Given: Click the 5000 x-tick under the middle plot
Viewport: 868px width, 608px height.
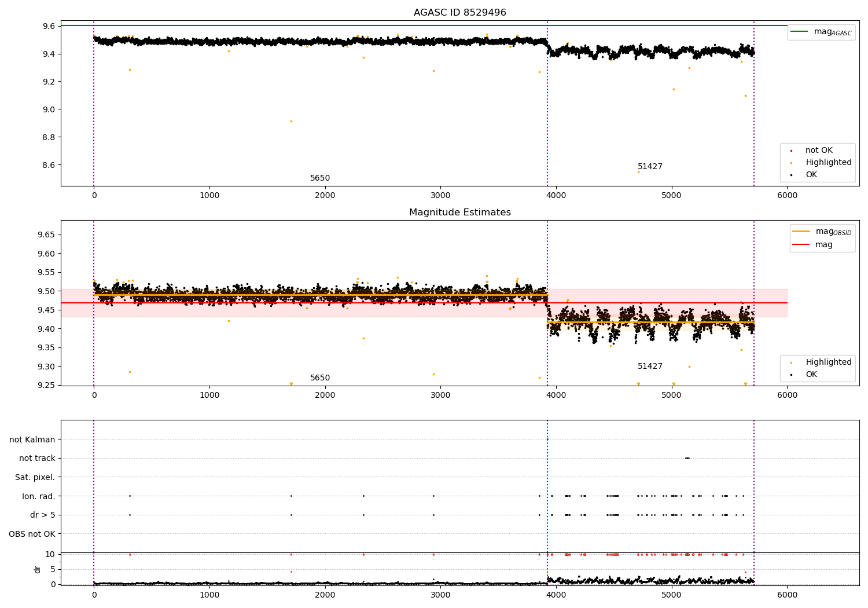Looking at the screenshot, I should (672, 395).
